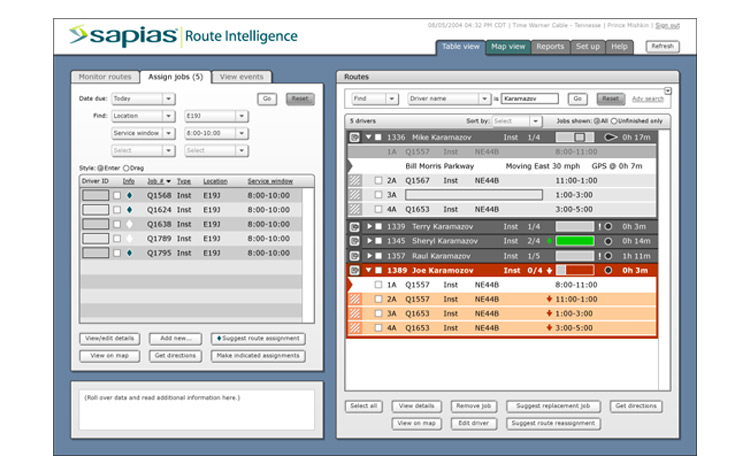750x456 pixels.
Task: Expand the route for Terry Karamazov
Action: point(369,226)
